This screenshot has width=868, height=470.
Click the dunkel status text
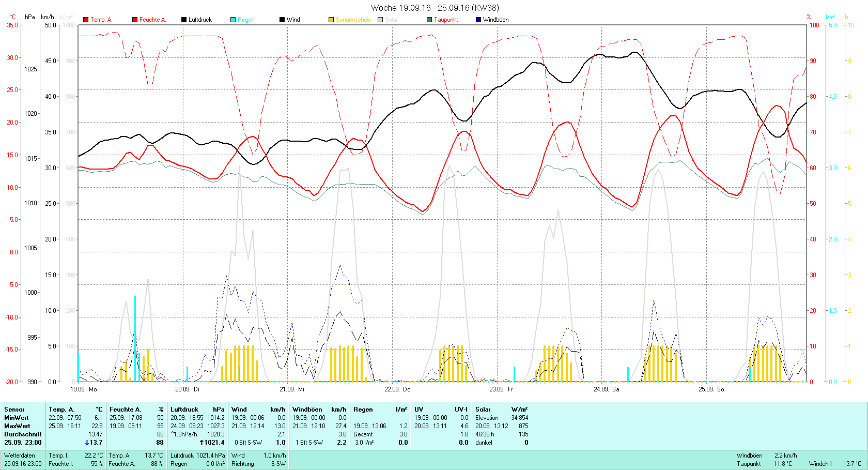[x=484, y=443]
